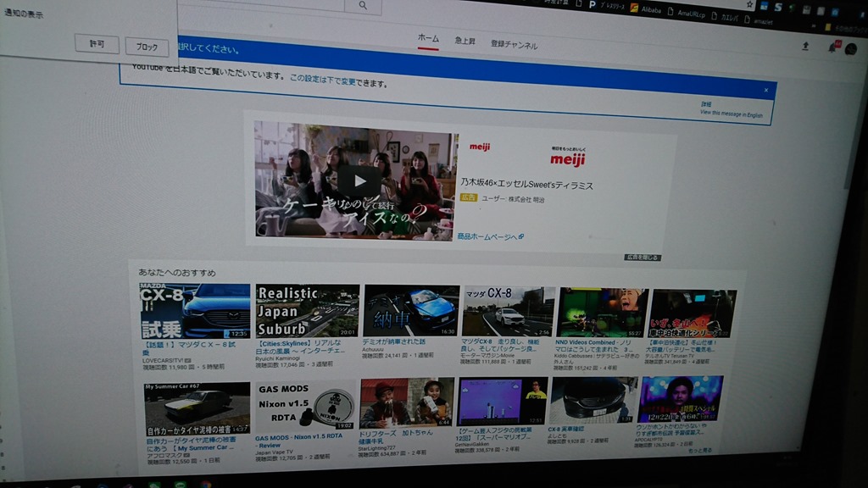Image resolution: width=868 pixels, height=488 pixels.
Task: Select the ホーム tab
Action: coord(428,38)
